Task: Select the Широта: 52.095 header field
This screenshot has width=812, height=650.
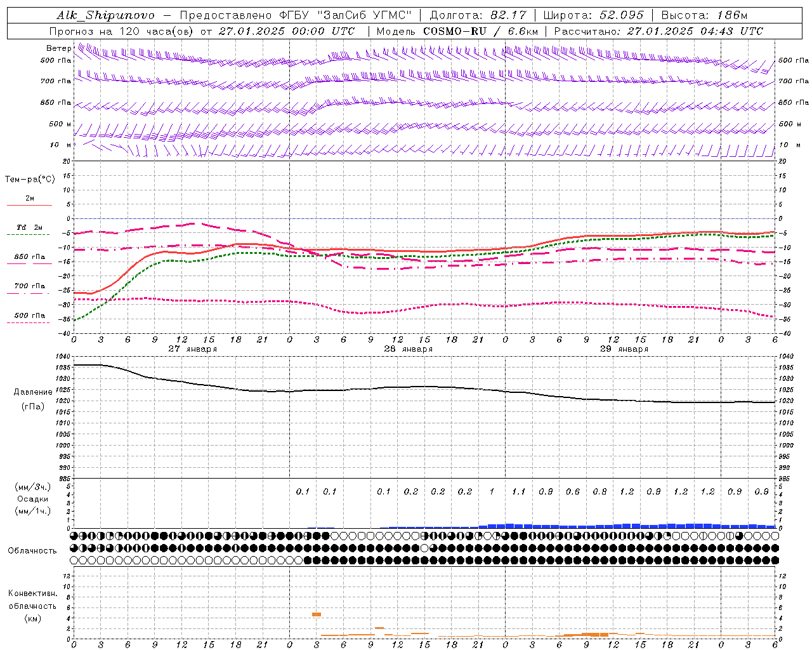Action: pos(594,15)
